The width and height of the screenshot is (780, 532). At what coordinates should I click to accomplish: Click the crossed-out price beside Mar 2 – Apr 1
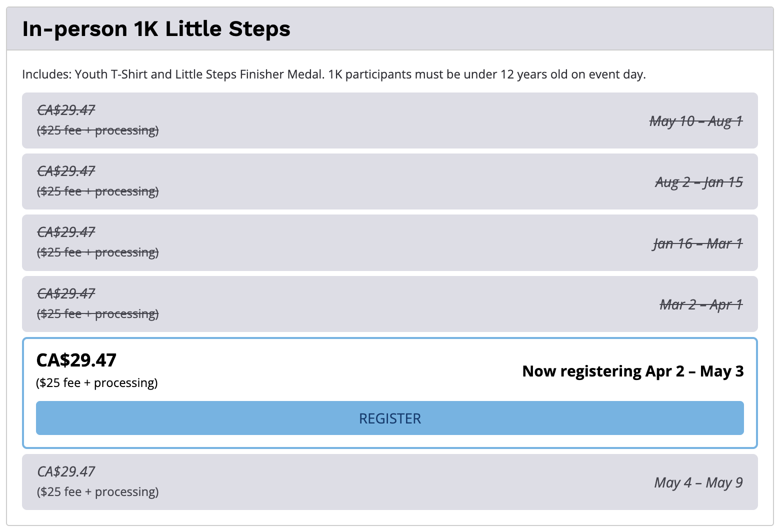(66, 293)
